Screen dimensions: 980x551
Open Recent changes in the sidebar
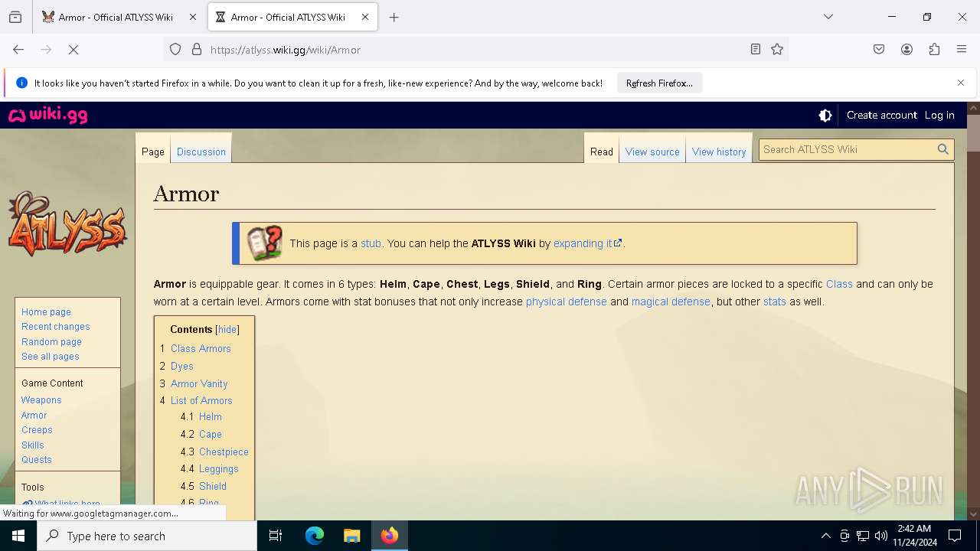click(56, 327)
